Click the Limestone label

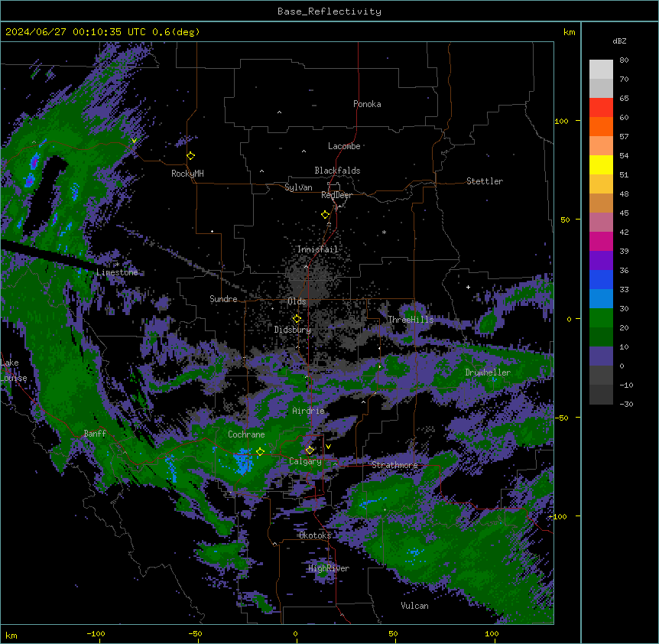tap(117, 272)
